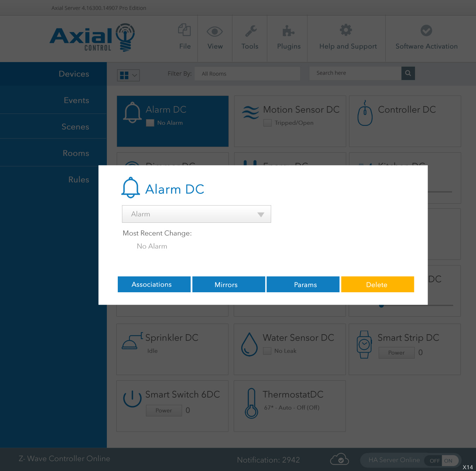Open the All Rooms filter dropdown
The width and height of the screenshot is (476, 471).
tap(247, 74)
